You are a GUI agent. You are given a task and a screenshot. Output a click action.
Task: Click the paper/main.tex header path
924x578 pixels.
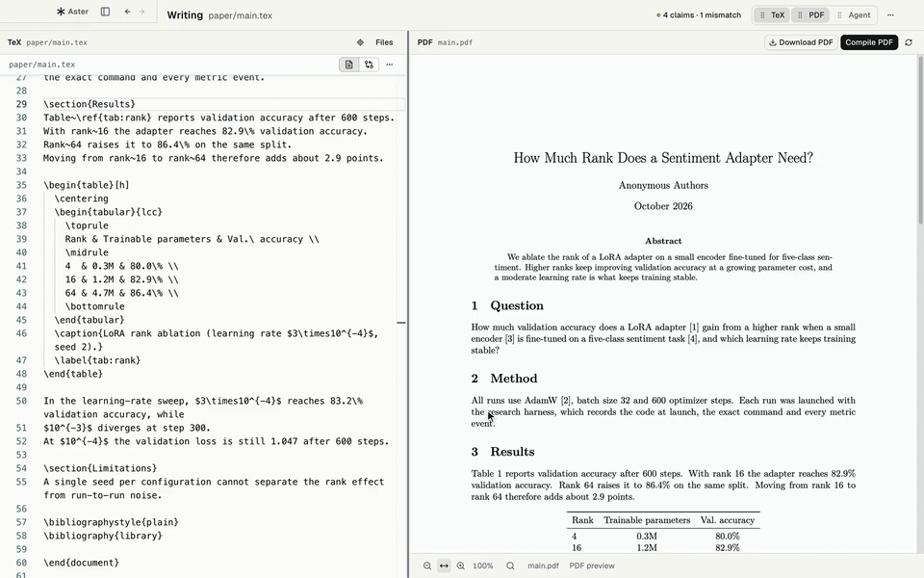click(241, 15)
